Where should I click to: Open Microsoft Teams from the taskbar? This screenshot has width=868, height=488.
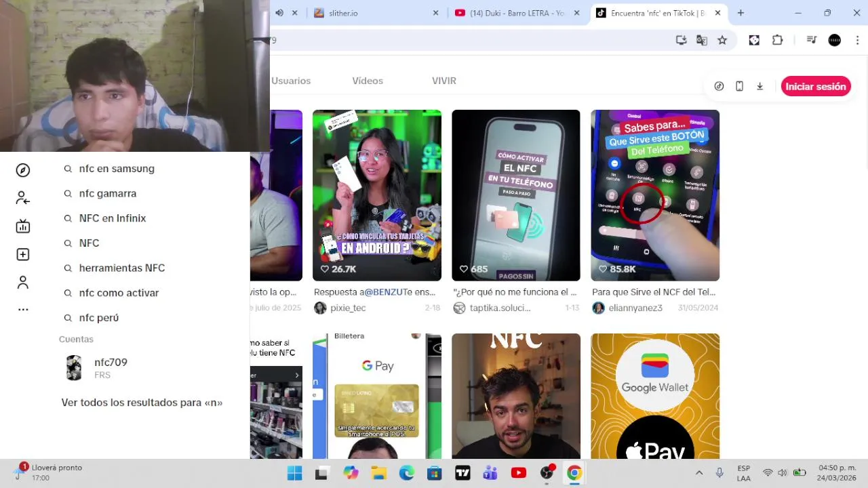point(490,473)
